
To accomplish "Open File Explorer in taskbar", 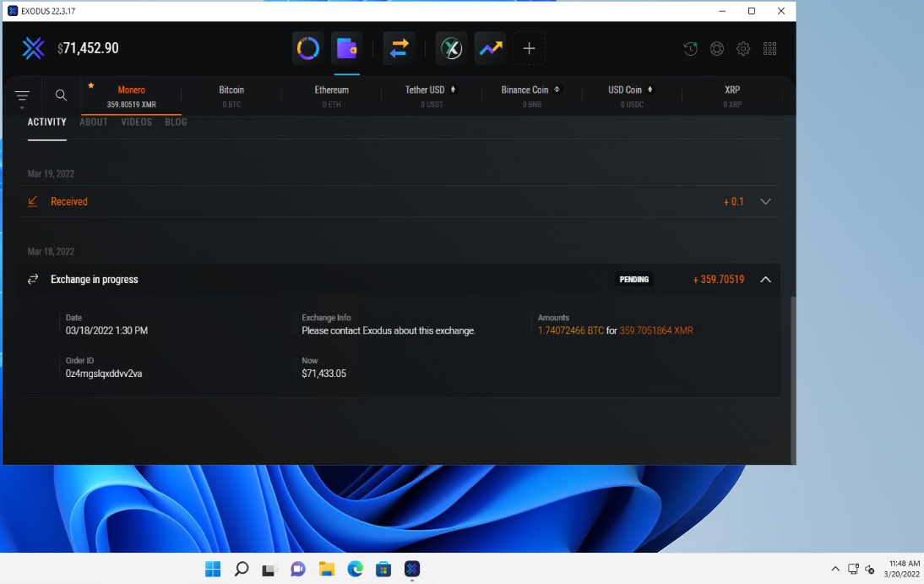I will (x=327, y=569).
